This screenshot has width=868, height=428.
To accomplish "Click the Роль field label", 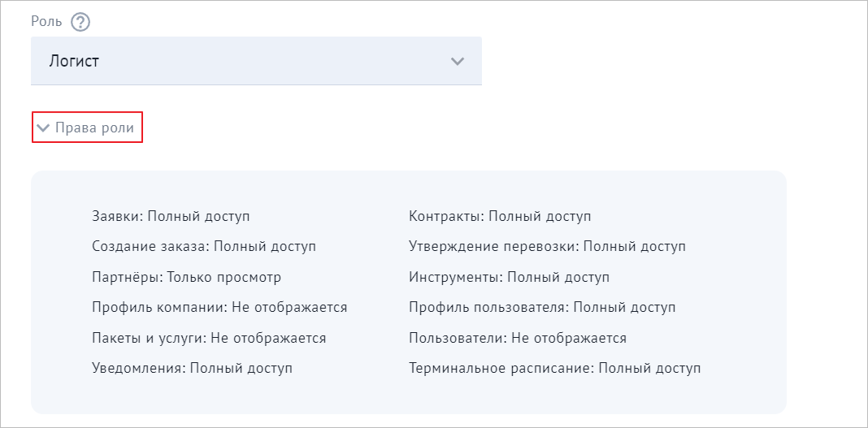I will 48,22.
